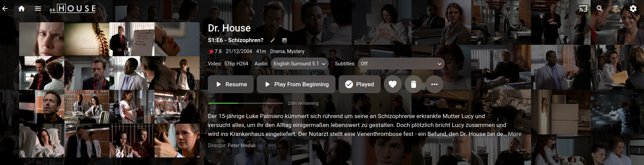Expand the Subtitles Off dropdown
The height and width of the screenshot is (165, 644).
tap(401, 64)
